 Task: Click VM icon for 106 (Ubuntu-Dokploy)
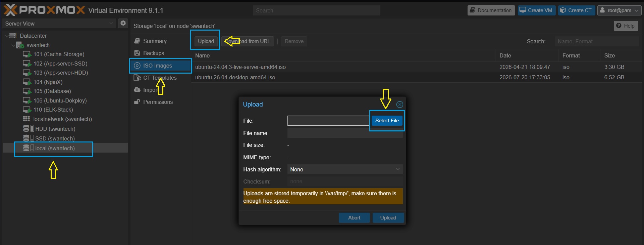click(x=27, y=100)
